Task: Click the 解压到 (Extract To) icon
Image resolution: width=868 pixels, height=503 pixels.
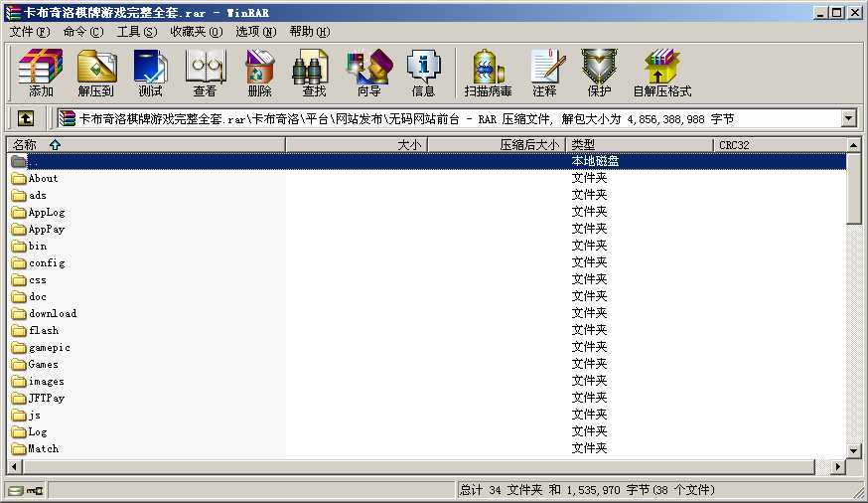Action: click(95, 73)
